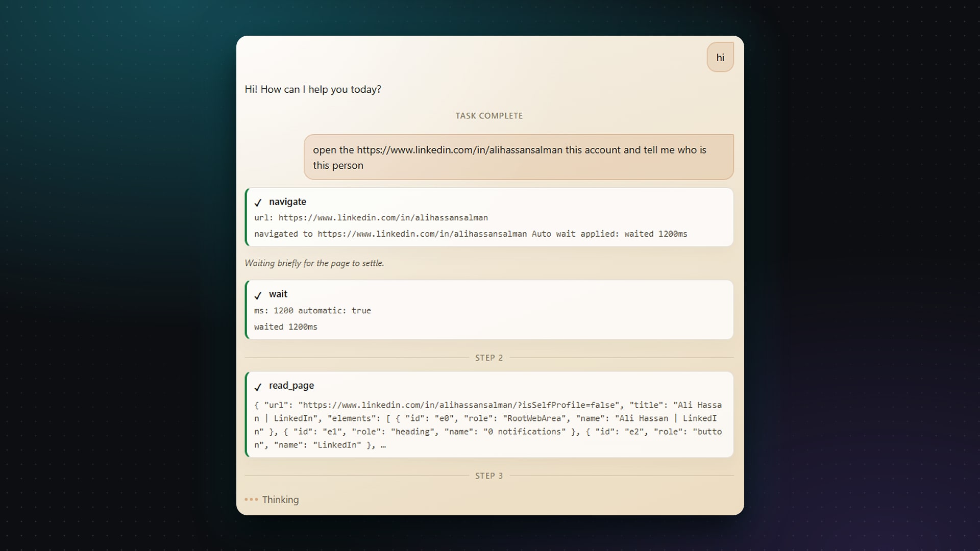Click the 'navigate' tool name heading
The width and height of the screenshot is (980, 551).
(287, 202)
